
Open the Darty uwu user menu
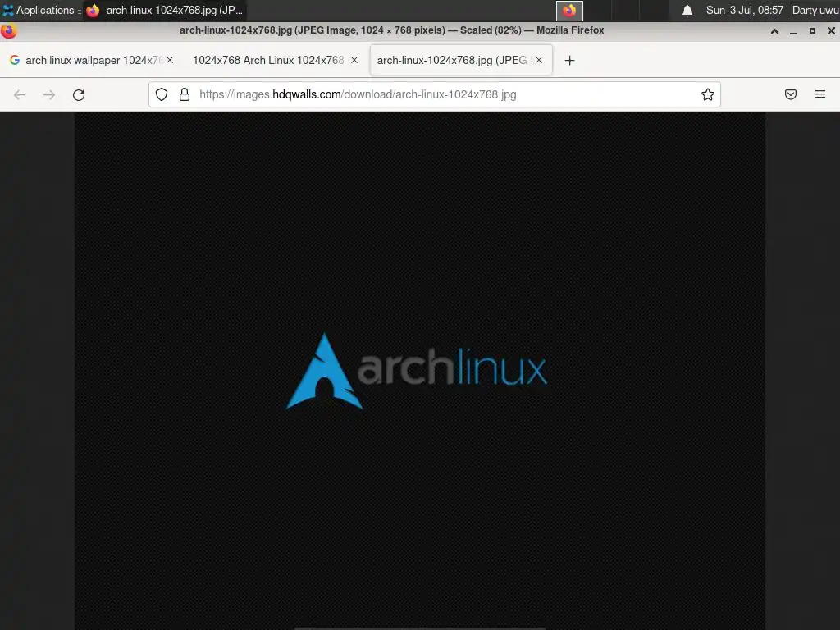click(x=815, y=10)
